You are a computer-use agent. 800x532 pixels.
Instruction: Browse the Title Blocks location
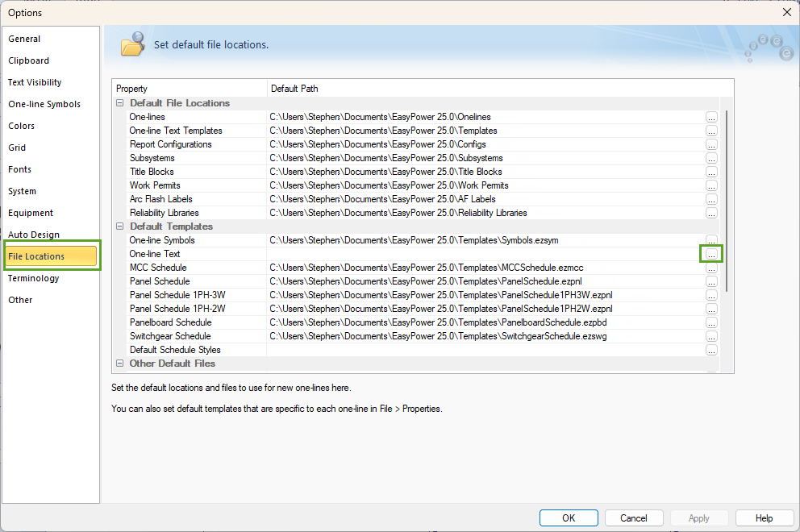(x=711, y=172)
